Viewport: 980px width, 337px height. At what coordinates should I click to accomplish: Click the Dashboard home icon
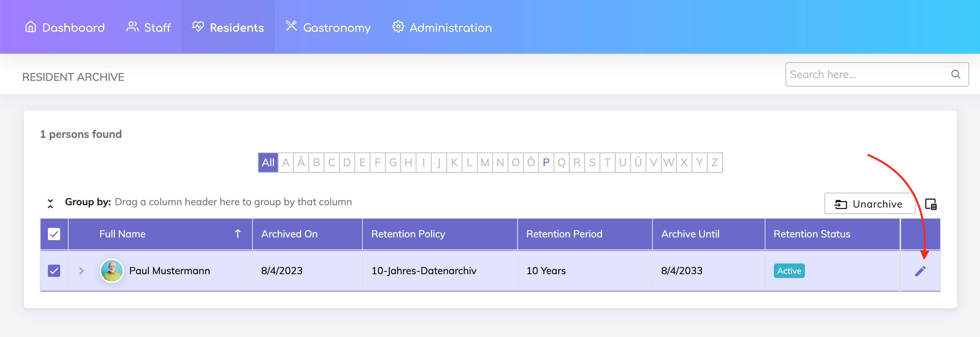click(x=31, y=27)
